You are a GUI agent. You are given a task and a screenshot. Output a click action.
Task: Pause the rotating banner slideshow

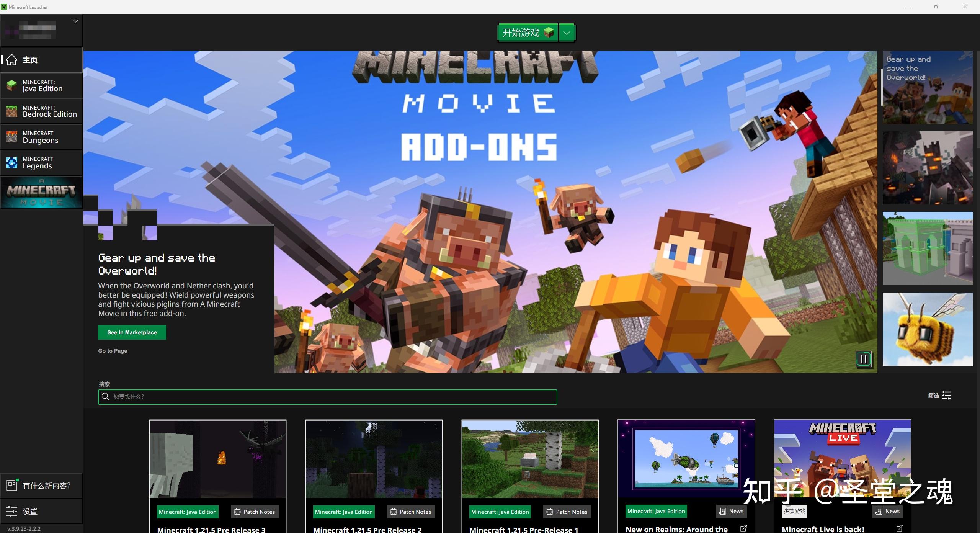click(864, 359)
